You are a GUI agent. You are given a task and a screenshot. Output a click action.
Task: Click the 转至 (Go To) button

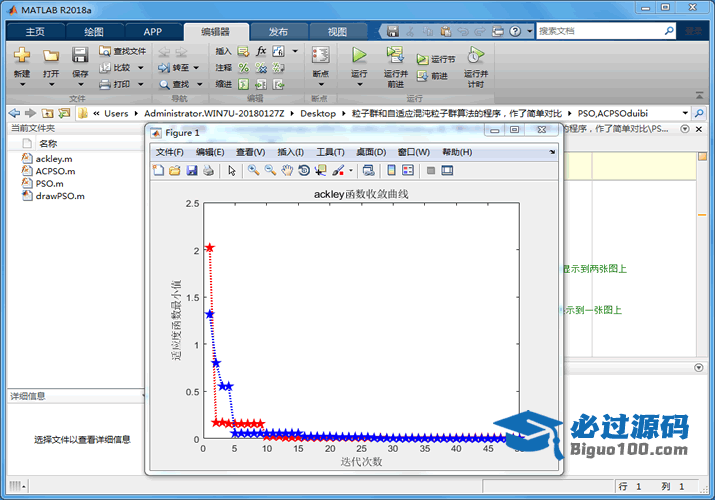(173, 68)
